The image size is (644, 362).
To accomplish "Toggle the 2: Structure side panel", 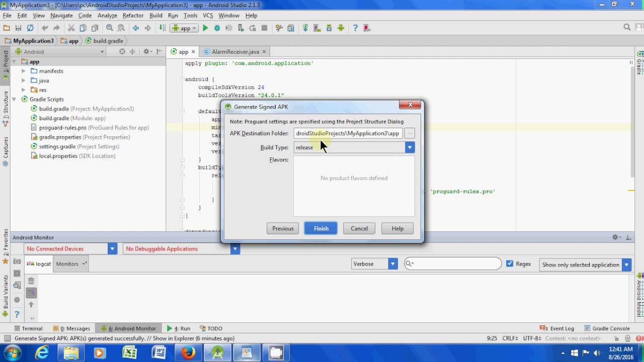I will [x=6, y=108].
